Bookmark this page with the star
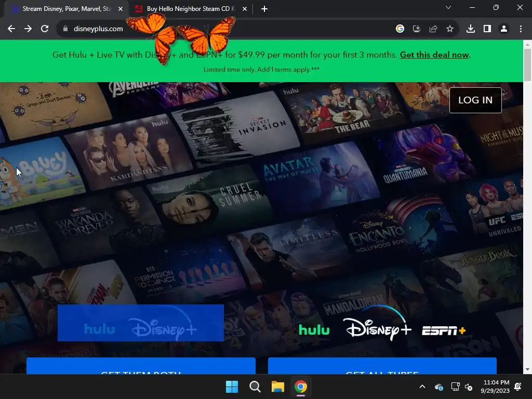Image resolution: width=532 pixels, height=399 pixels. point(450,29)
